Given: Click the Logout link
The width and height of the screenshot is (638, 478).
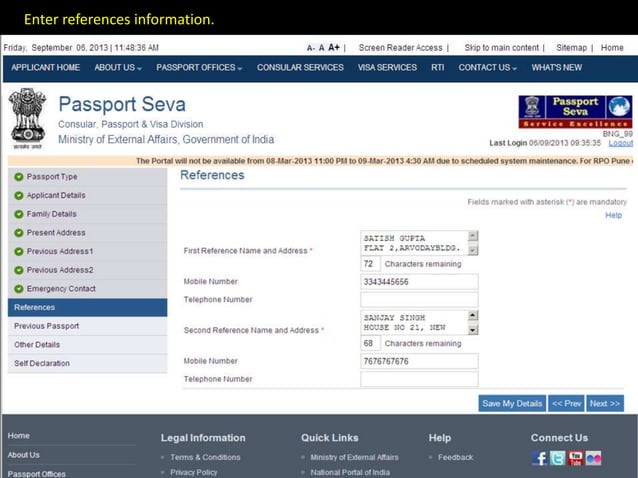Looking at the screenshot, I should [621, 143].
